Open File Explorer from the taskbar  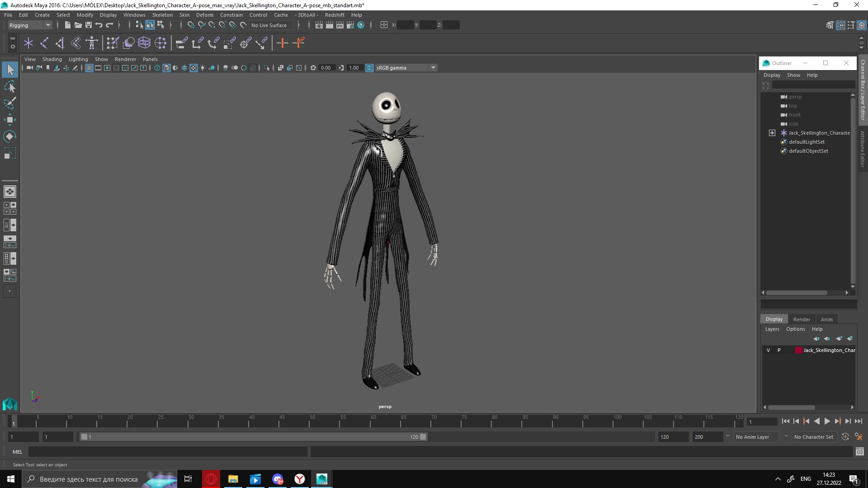click(x=233, y=479)
